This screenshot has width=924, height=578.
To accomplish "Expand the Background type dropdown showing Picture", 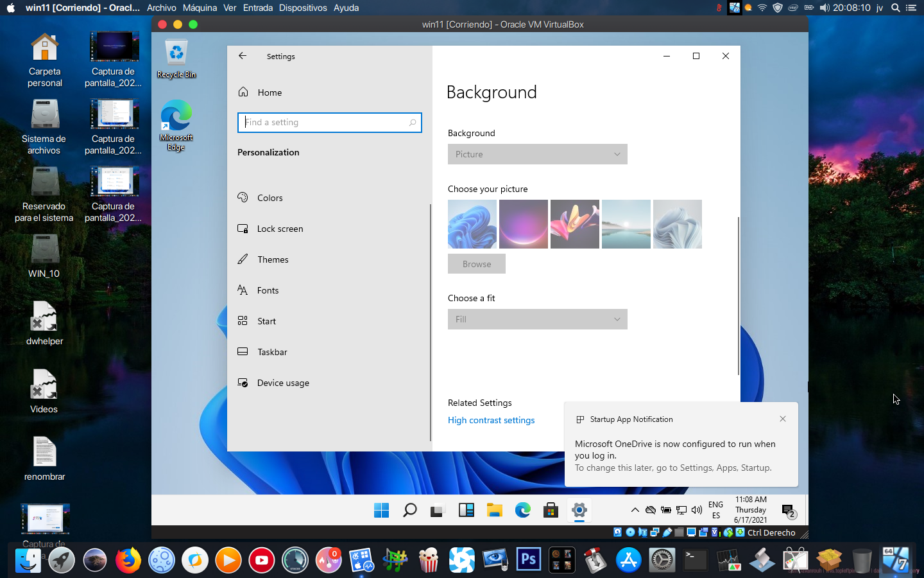I will [x=538, y=154].
